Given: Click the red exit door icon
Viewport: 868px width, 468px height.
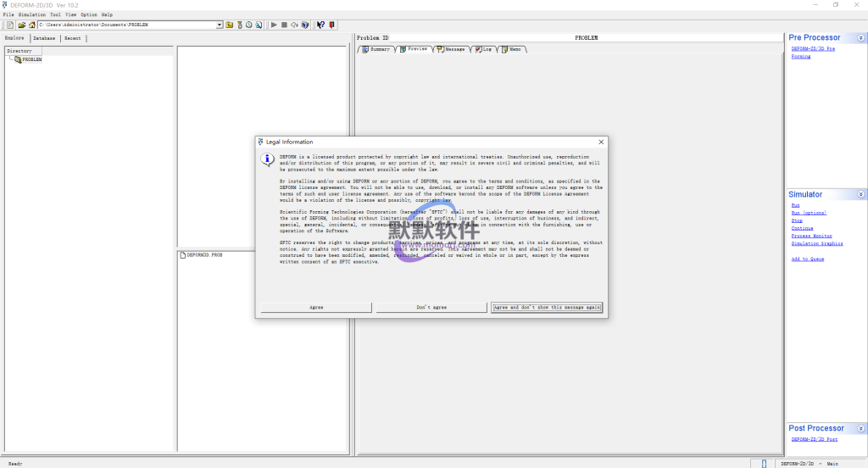Looking at the screenshot, I should (x=331, y=25).
